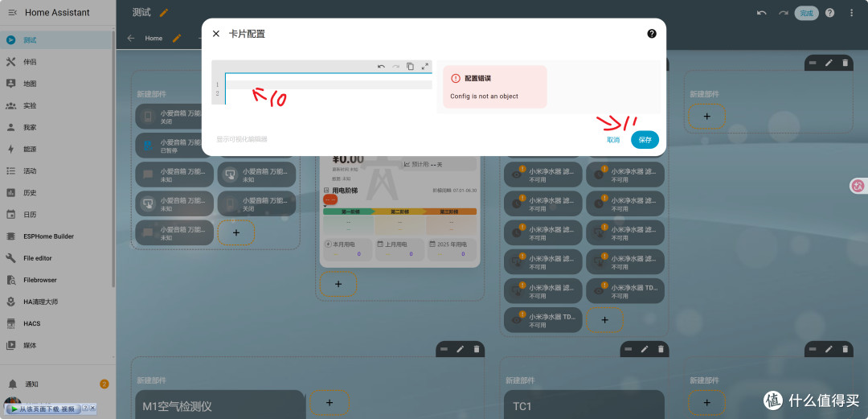This screenshot has height=419, width=868.
Task: Click the TC1 heading card
Action: (x=584, y=405)
